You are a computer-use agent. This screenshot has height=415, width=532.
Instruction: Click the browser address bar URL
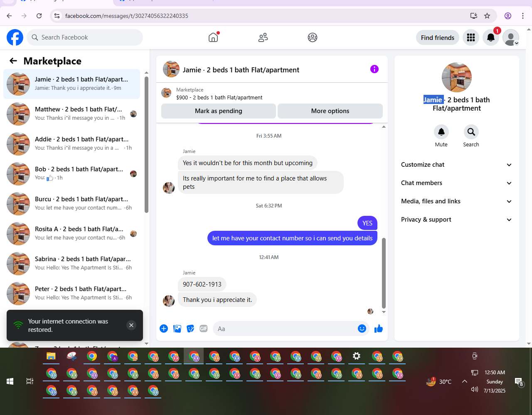(127, 16)
